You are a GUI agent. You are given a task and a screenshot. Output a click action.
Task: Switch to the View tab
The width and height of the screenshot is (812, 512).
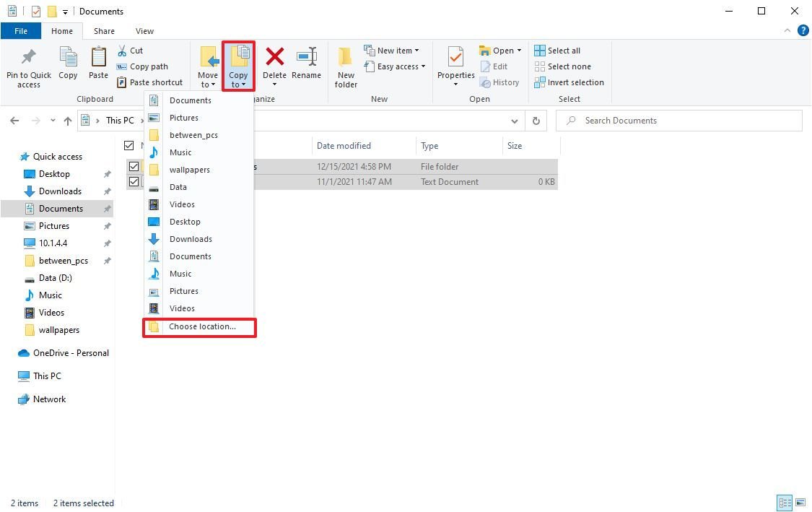click(x=144, y=31)
